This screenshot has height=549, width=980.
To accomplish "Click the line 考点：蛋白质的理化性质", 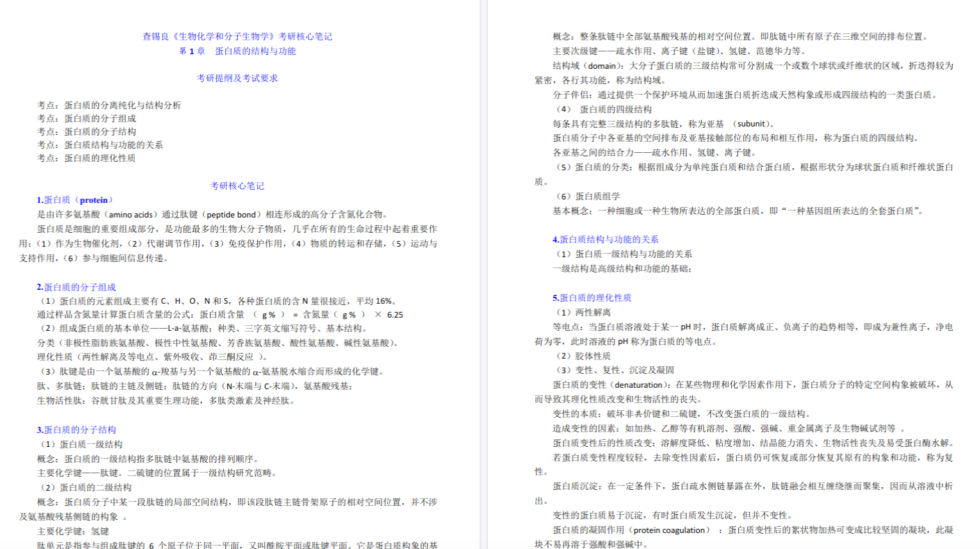I will point(86,158).
